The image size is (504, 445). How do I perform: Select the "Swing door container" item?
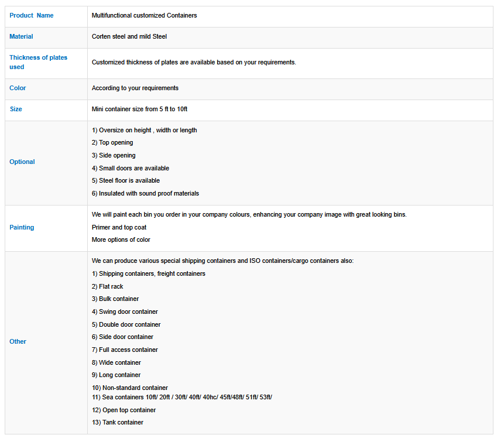[125, 312]
